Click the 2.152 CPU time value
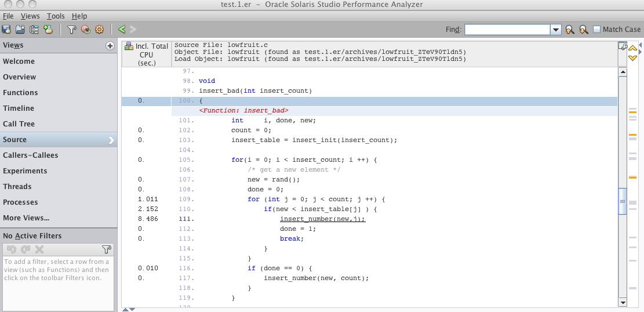The height and width of the screenshot is (312, 644). pyautogui.click(x=148, y=209)
